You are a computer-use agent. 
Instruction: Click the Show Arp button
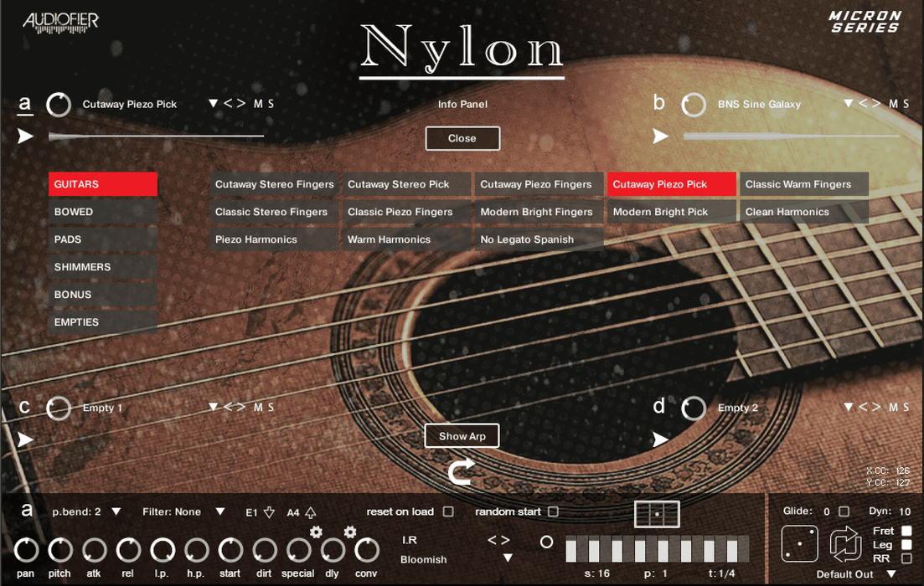(462, 435)
